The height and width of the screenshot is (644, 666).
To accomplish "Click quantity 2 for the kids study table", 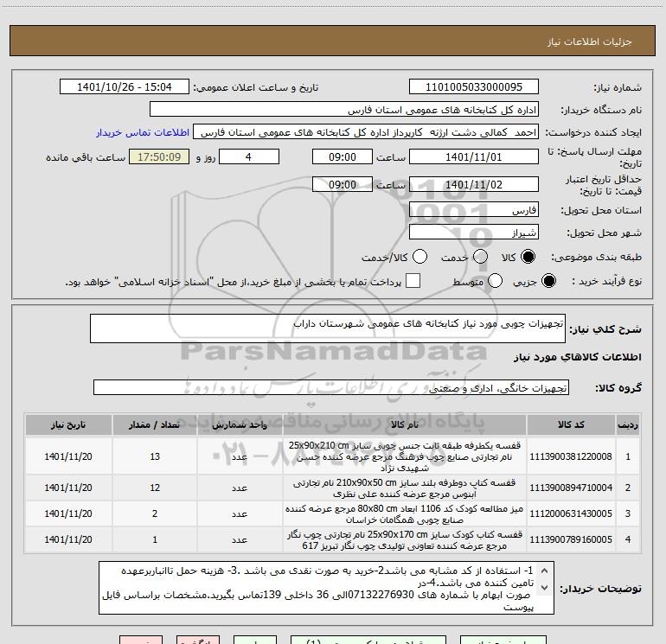I will pyautogui.click(x=155, y=513).
